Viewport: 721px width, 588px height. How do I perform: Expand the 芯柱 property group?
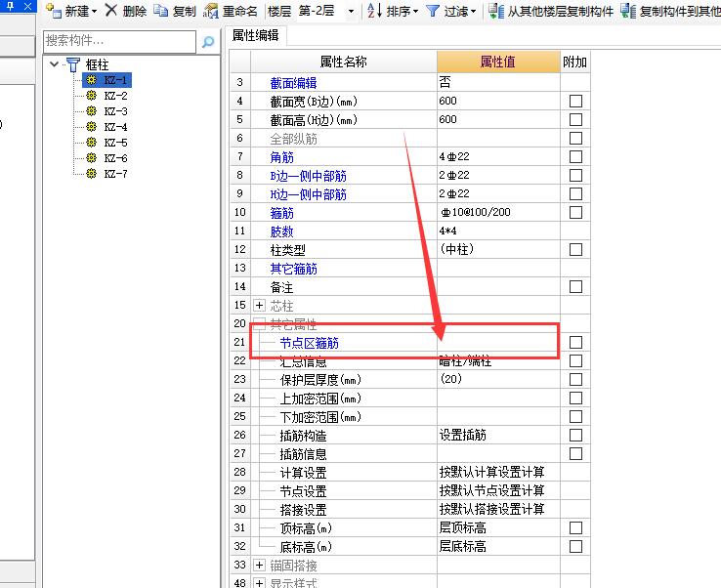259,306
